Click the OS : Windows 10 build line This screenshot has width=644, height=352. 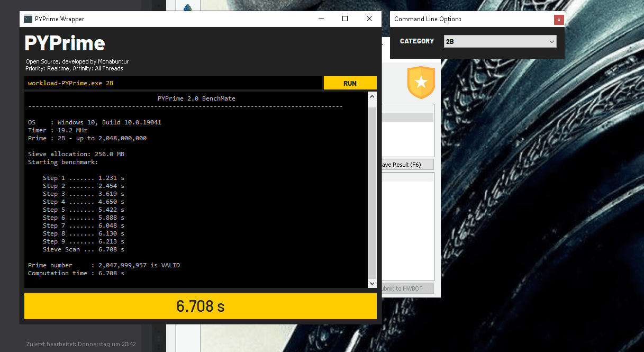click(94, 122)
